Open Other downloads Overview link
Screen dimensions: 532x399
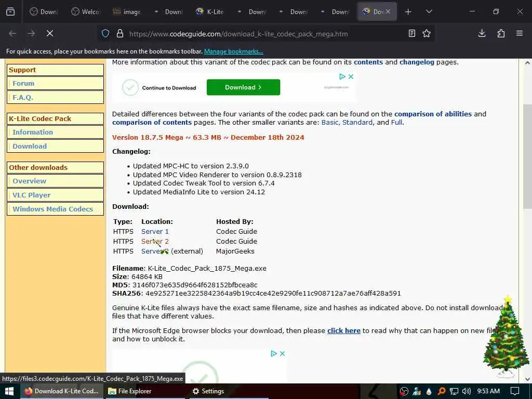55,181
